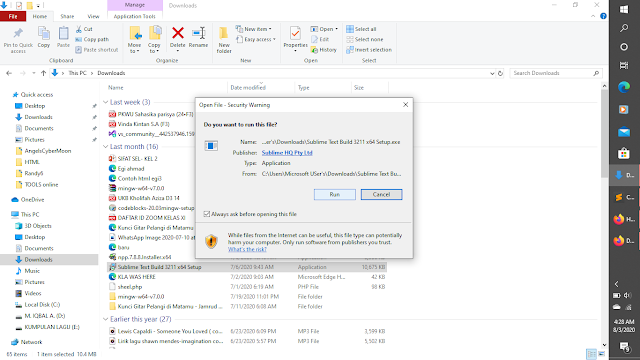Switch to the View tab

coord(93,16)
